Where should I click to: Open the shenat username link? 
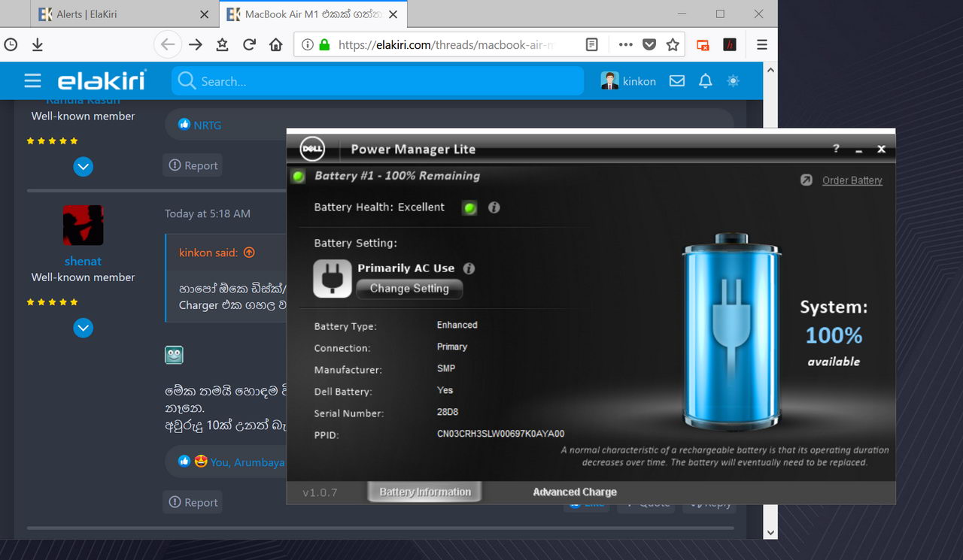[x=84, y=262]
